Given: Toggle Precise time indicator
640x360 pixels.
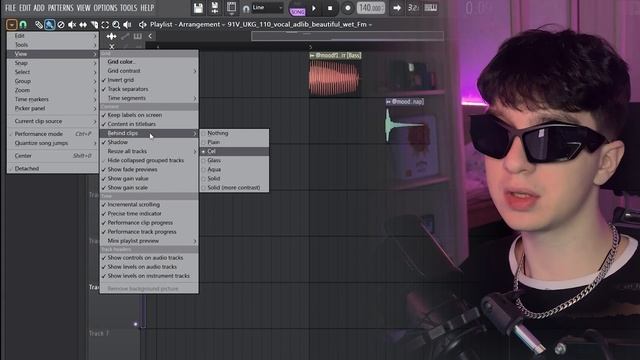Looking at the screenshot, I should tap(149, 213).
